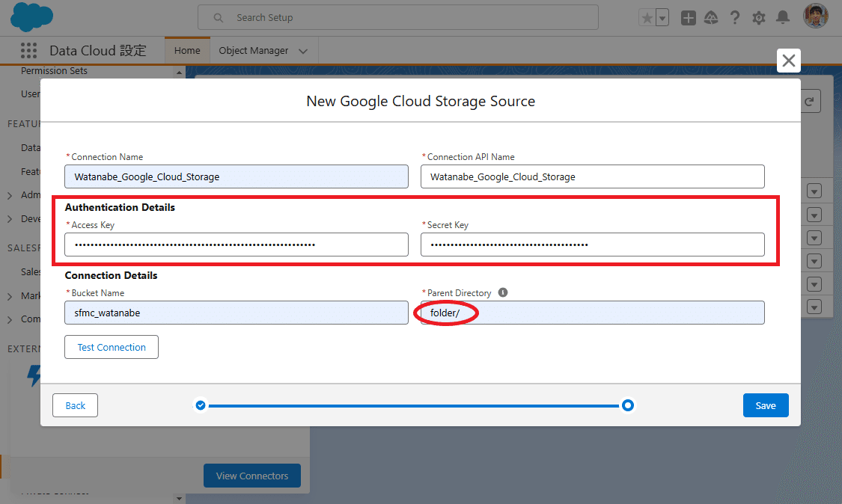This screenshot has height=504, width=842.
Task: Edit the Parent Directory field
Action: tap(592, 313)
